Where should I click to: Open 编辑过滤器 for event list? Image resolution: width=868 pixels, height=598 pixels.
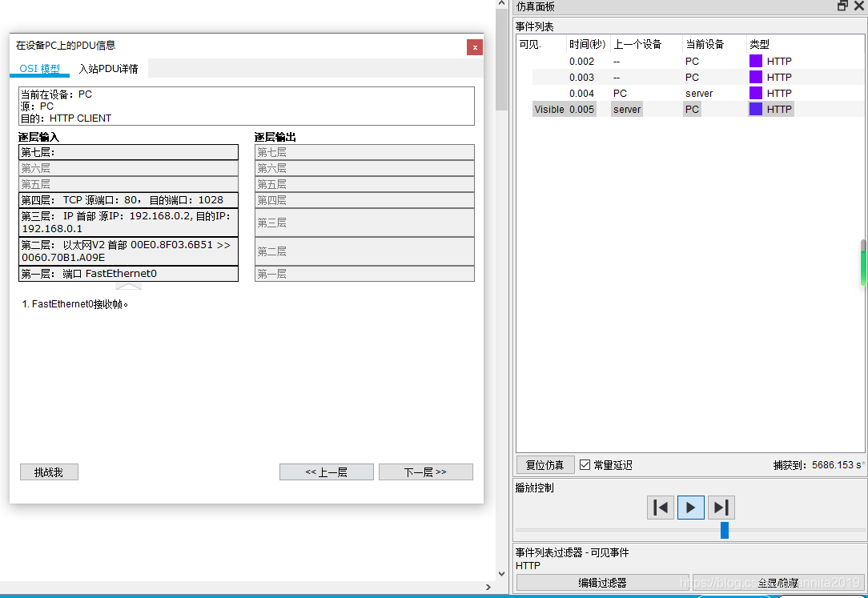(602, 583)
